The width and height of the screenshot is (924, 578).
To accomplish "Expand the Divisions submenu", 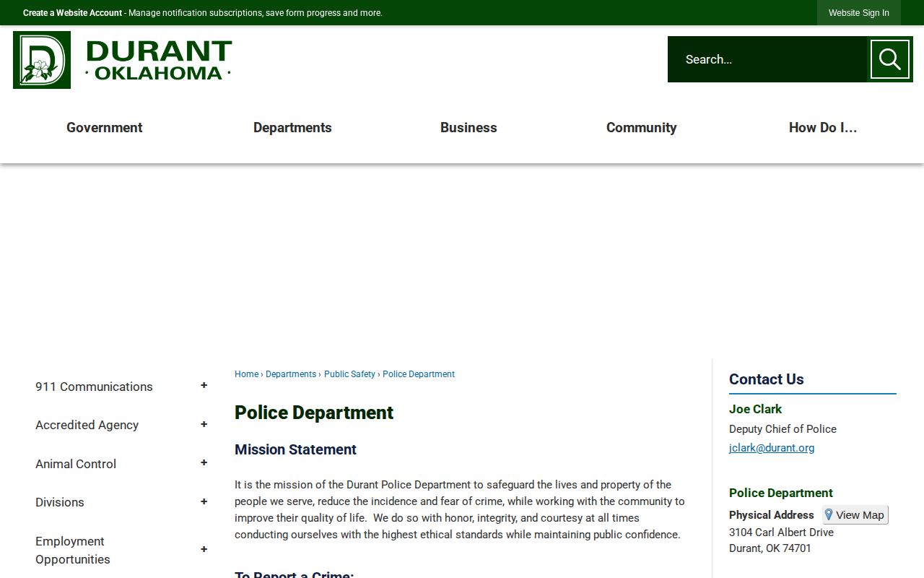I will pos(204,501).
